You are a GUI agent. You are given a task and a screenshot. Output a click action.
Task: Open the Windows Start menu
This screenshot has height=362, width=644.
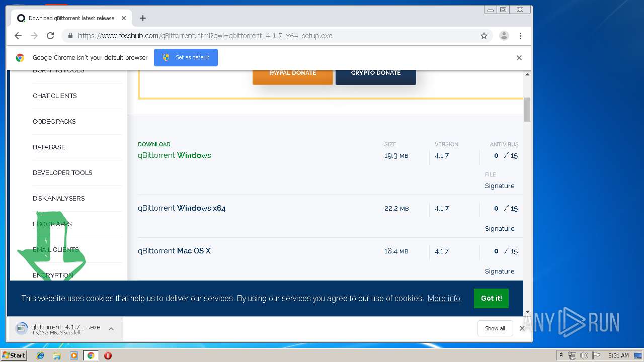pos(14,355)
